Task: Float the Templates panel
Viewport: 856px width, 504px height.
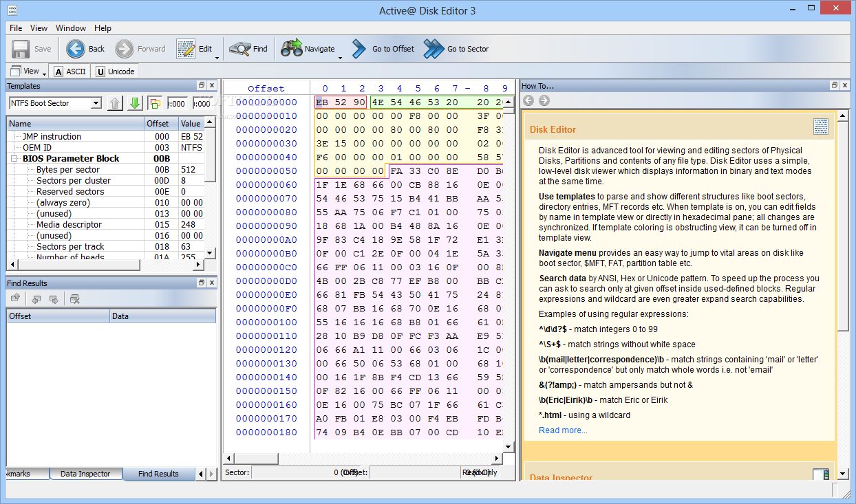Action: point(201,86)
